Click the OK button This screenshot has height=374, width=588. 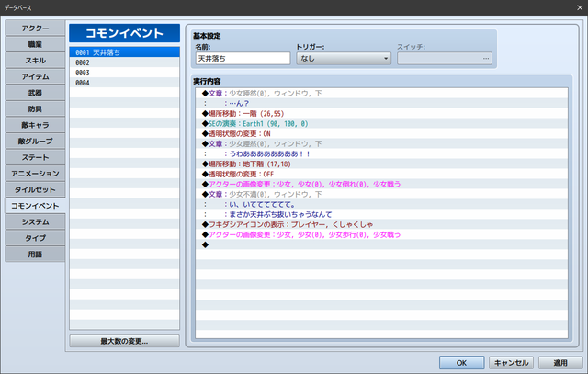461,363
